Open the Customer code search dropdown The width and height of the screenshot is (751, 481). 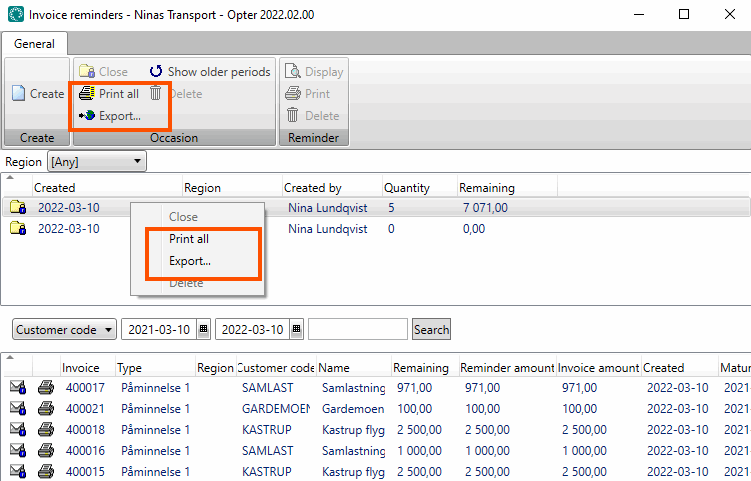(64, 329)
